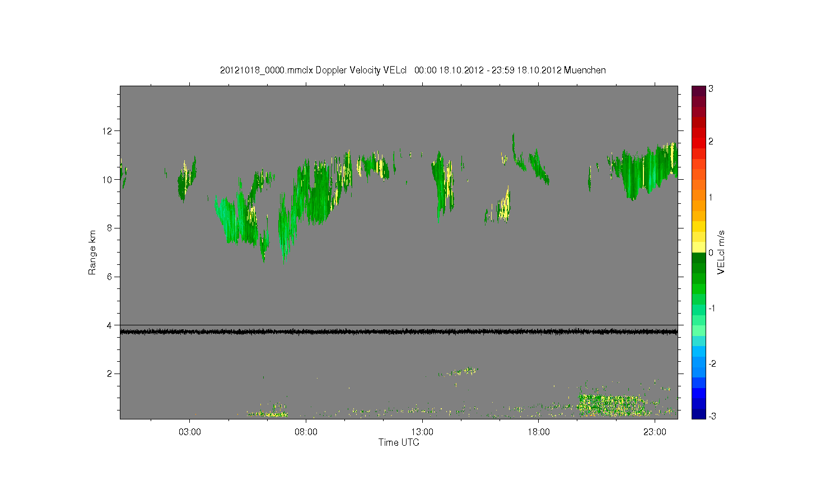The width and height of the screenshot is (840, 504).
Task: Click the colorbar value -3 at bottom
Action: click(712, 416)
